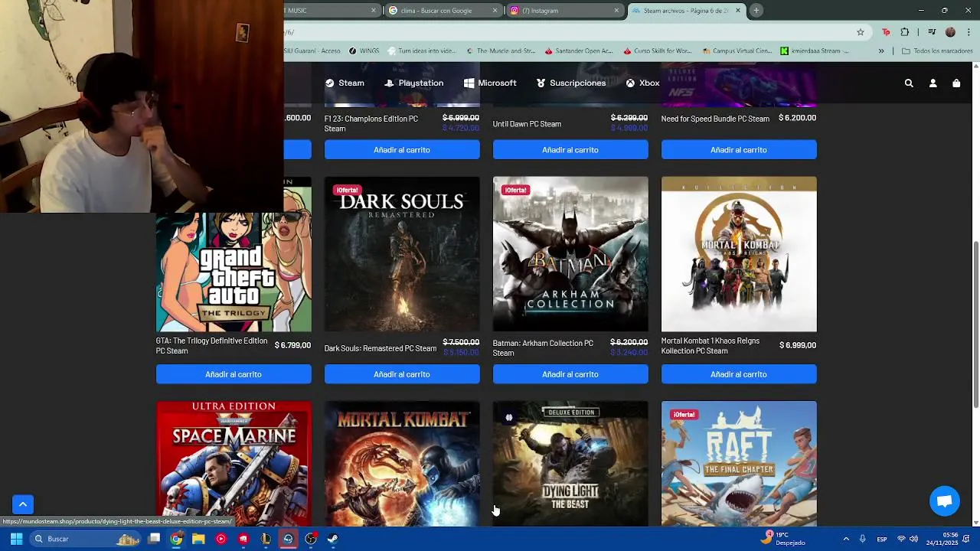Expand the hidden bookmarks overflow chevron
This screenshot has width=980, height=551.
(881, 51)
